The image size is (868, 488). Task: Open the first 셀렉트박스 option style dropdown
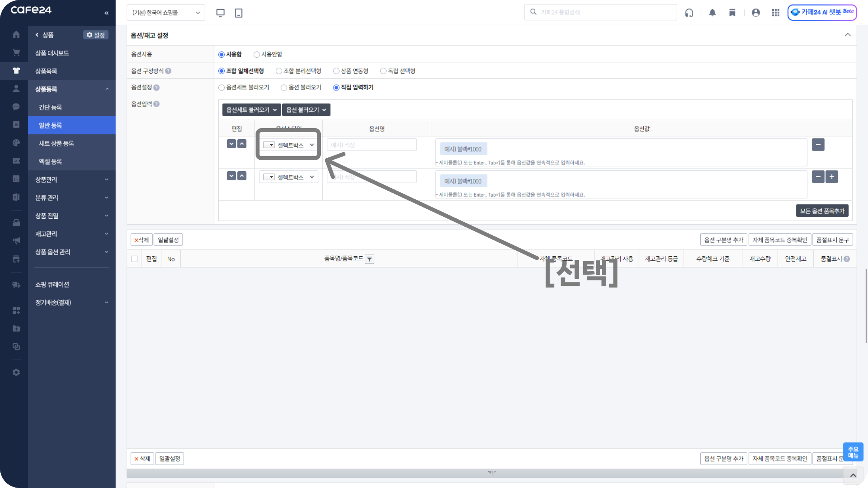point(289,145)
